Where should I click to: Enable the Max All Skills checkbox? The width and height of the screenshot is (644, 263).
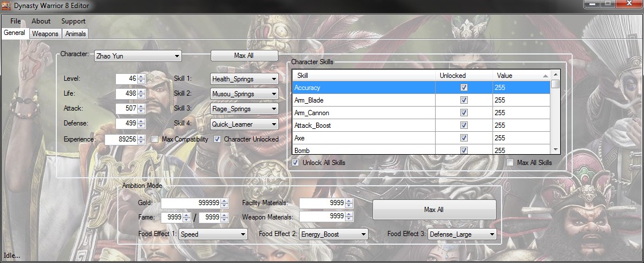pyautogui.click(x=510, y=163)
